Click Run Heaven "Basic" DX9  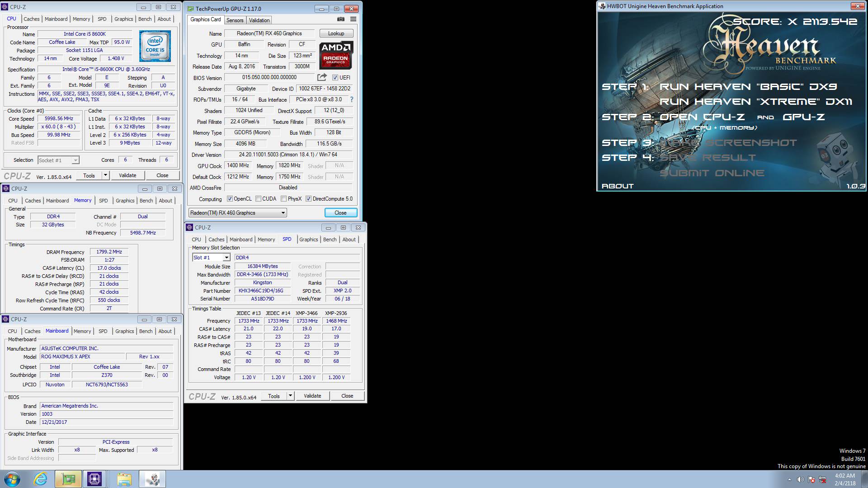click(748, 86)
